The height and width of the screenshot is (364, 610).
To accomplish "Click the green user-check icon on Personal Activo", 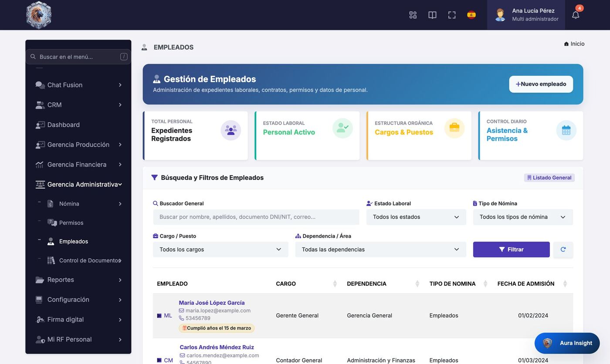I will coord(342,128).
